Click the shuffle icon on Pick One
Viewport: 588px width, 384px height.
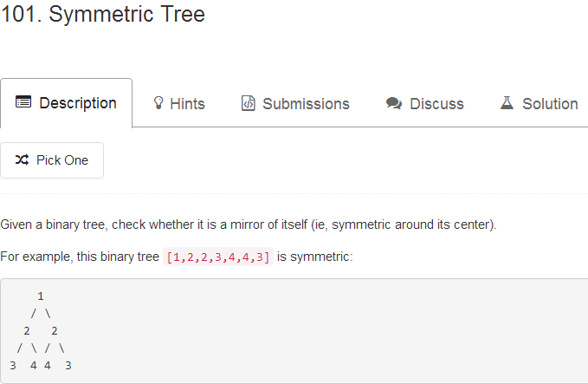click(23, 160)
